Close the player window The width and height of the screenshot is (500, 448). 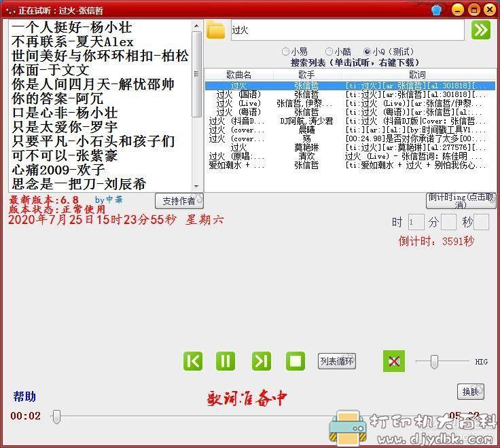click(490, 10)
